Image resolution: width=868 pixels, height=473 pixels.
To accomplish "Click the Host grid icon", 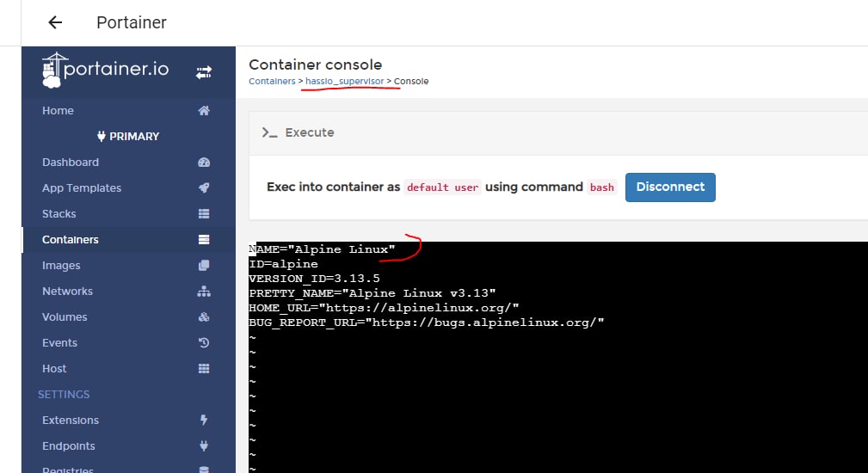I will [x=204, y=368].
